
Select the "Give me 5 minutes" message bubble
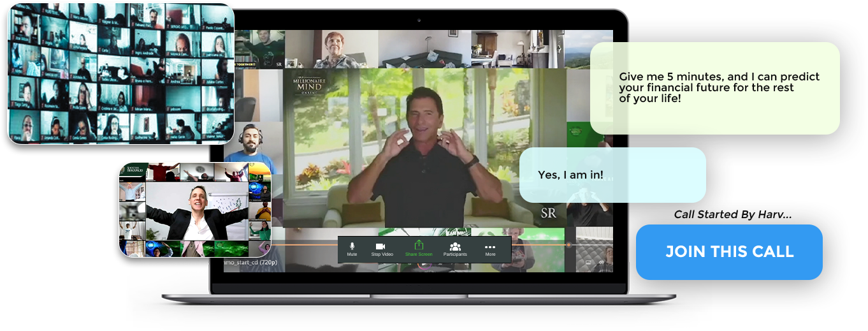point(714,88)
